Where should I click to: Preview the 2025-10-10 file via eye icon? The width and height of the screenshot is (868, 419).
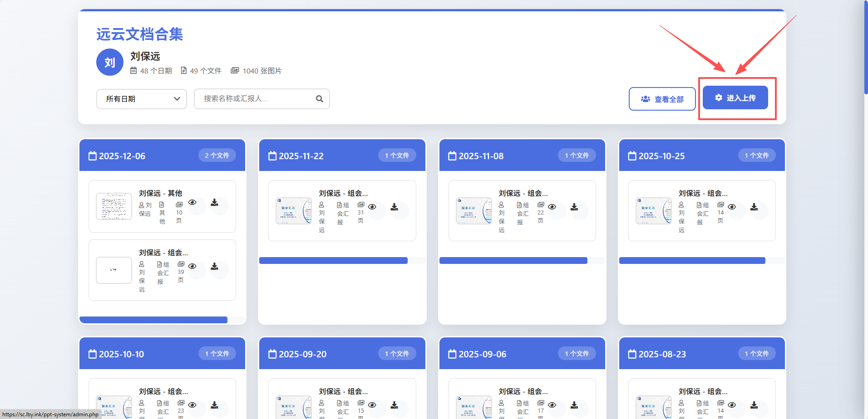click(x=192, y=405)
